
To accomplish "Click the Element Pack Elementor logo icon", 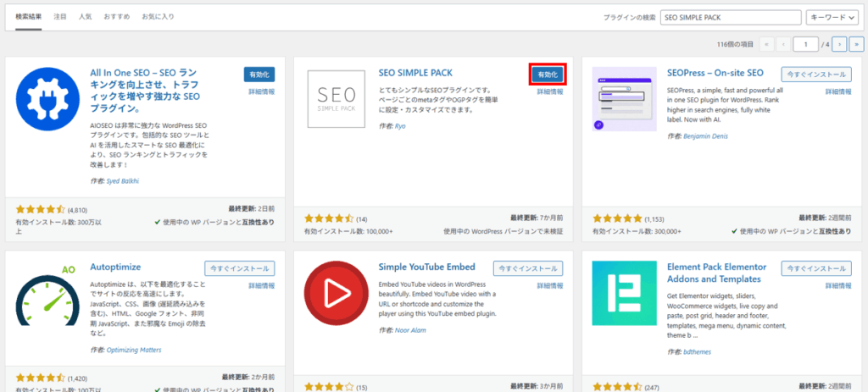I will tap(624, 293).
